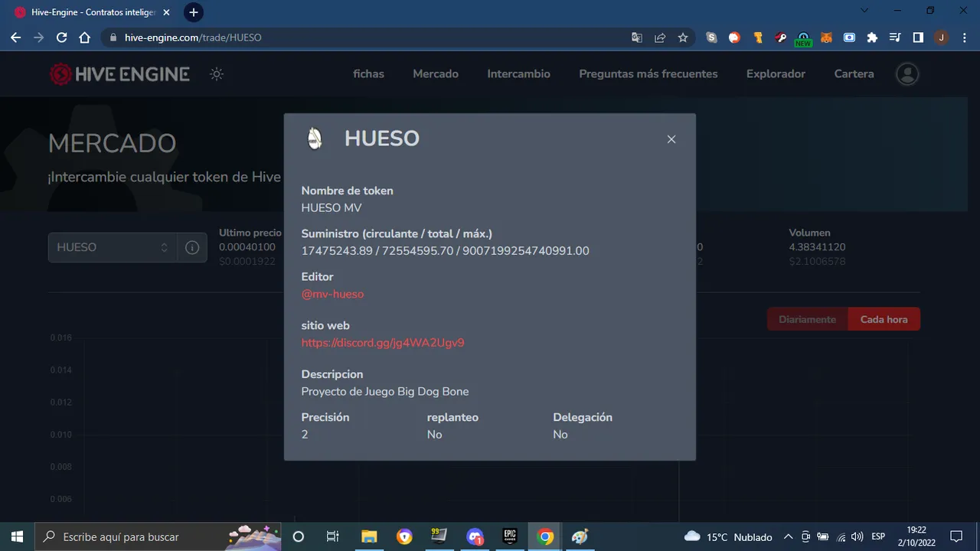Open the extension with NEW badge
980x551 pixels.
(803, 39)
